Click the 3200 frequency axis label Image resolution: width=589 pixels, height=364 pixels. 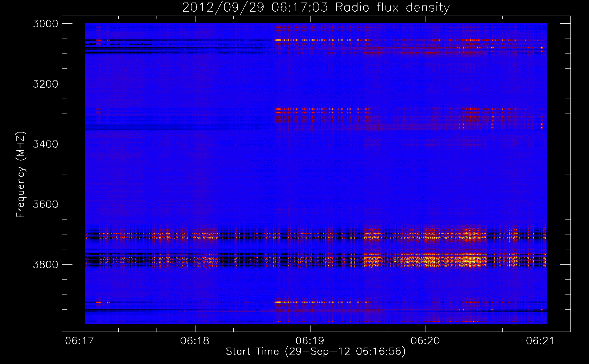click(46, 84)
